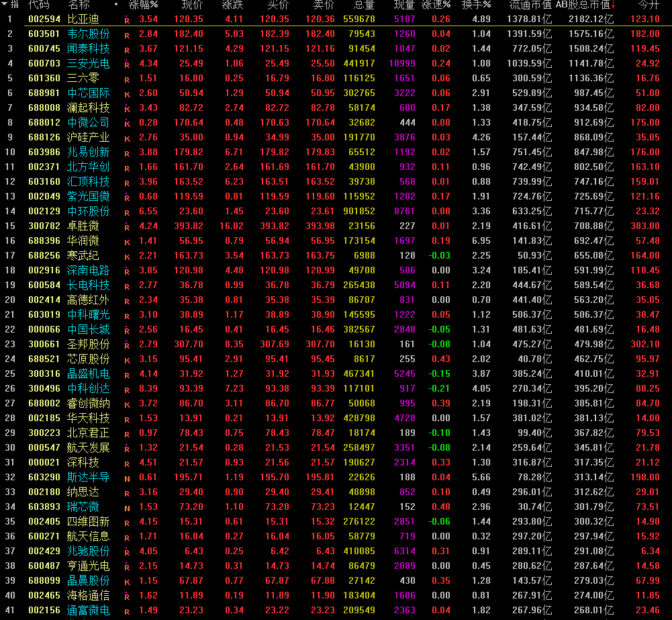Click stock code 002594
This screenshot has width=672, height=620.
tap(44, 19)
